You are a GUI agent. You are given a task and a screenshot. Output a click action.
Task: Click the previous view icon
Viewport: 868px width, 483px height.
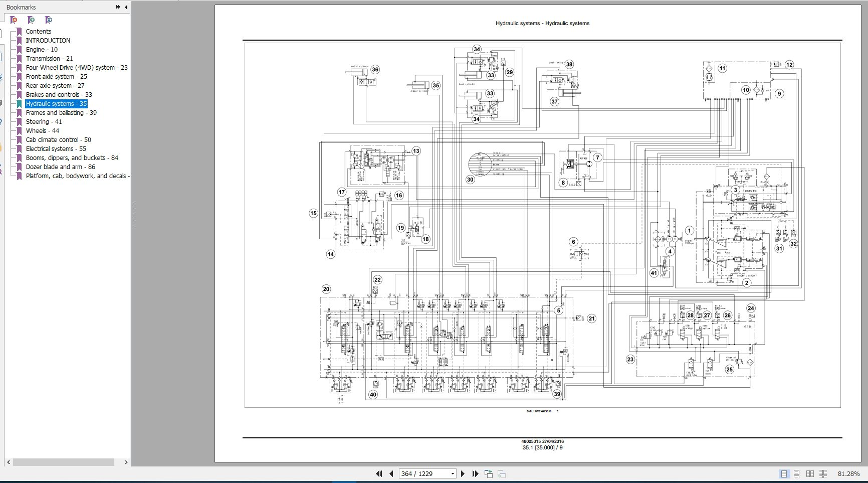[x=489, y=473]
